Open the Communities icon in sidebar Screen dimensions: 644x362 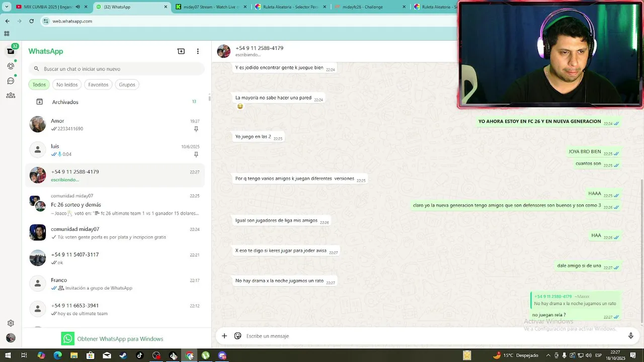(11, 95)
